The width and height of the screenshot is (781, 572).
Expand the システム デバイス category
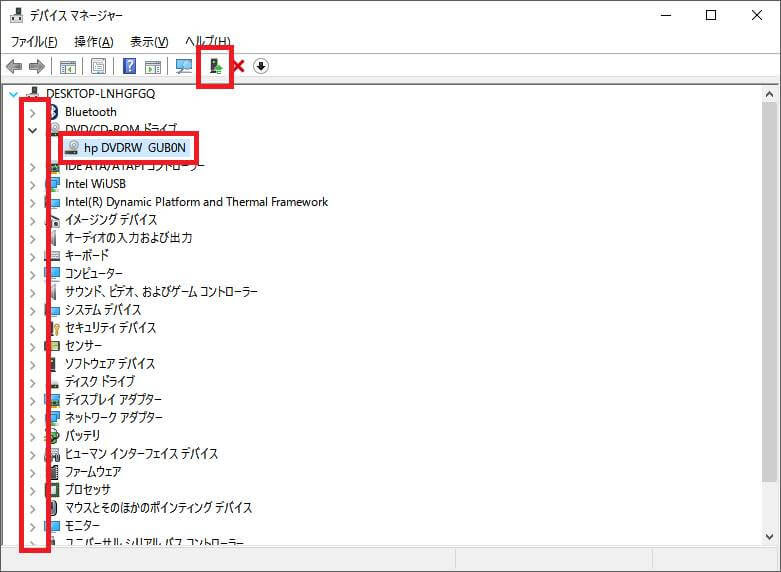pyautogui.click(x=32, y=311)
